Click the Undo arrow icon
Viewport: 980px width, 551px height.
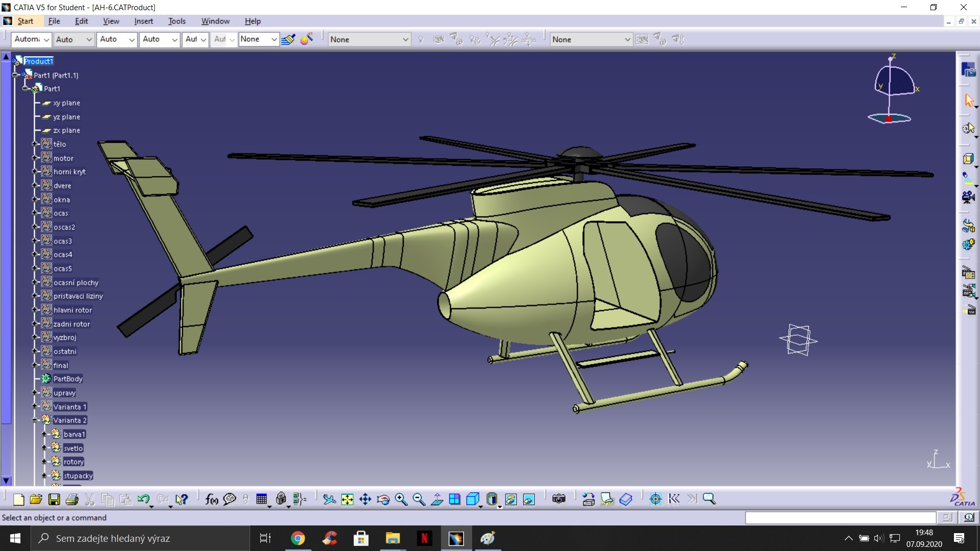click(143, 499)
